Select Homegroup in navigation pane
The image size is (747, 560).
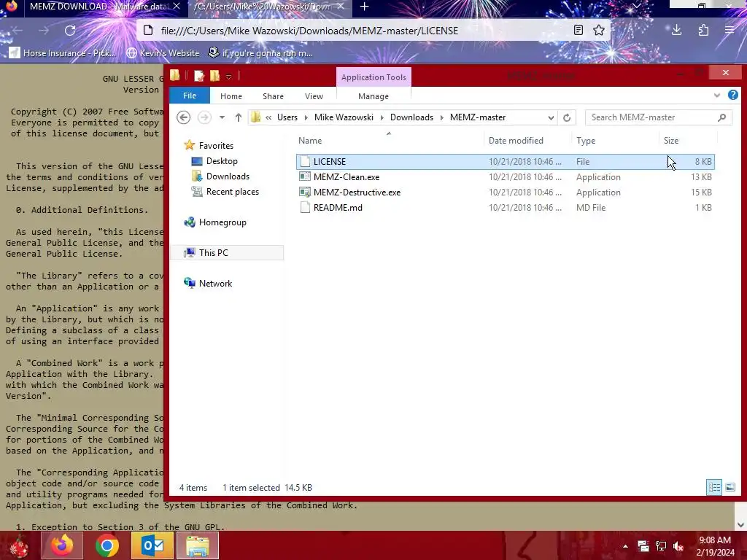click(222, 222)
